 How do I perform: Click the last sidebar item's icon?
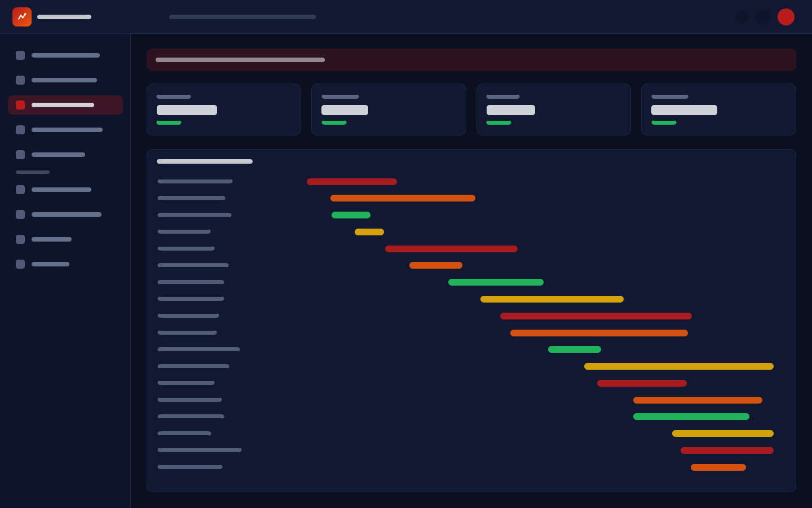point(20,264)
